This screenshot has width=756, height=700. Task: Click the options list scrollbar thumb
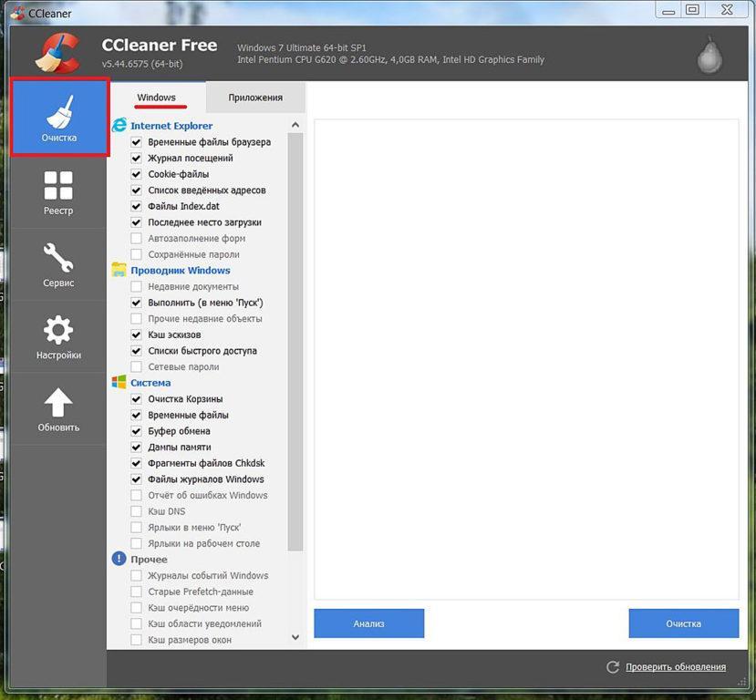pos(295,342)
